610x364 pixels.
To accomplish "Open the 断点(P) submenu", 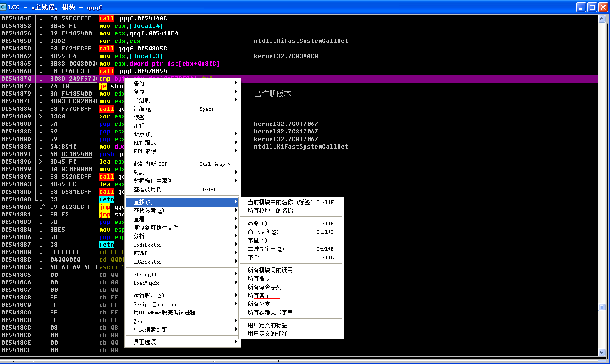I will [183, 134].
